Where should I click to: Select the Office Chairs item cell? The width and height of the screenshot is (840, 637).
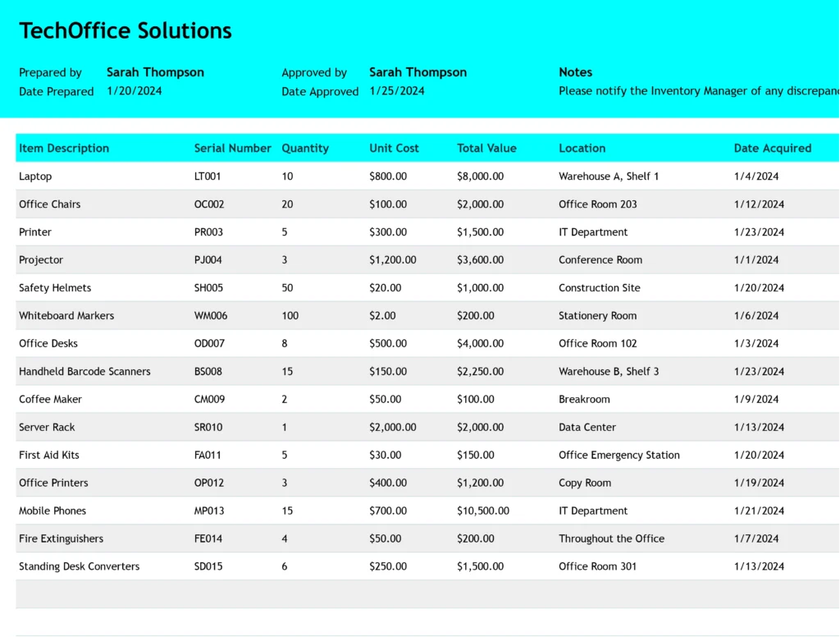pos(50,204)
